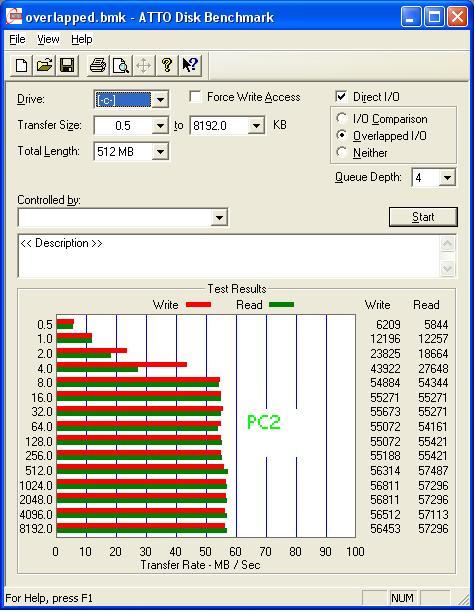Click the red Write legend swatch
This screenshot has width=475, height=612.
pyautogui.click(x=198, y=304)
